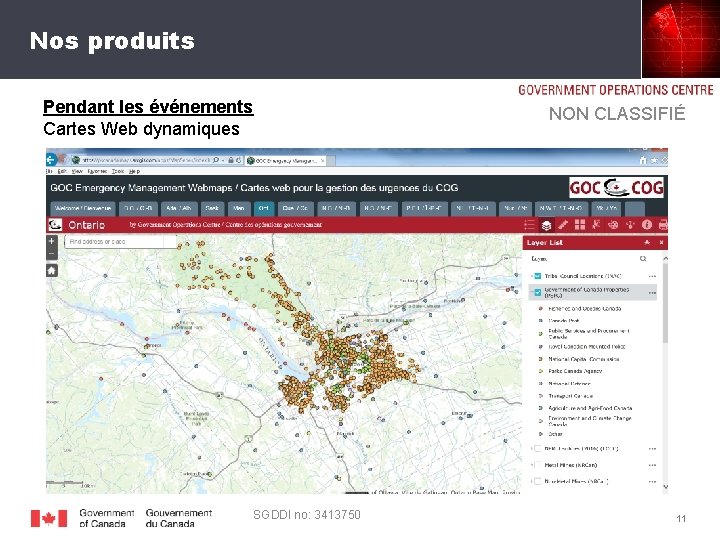
Task: Click the Find address or place field
Action: click(120, 242)
